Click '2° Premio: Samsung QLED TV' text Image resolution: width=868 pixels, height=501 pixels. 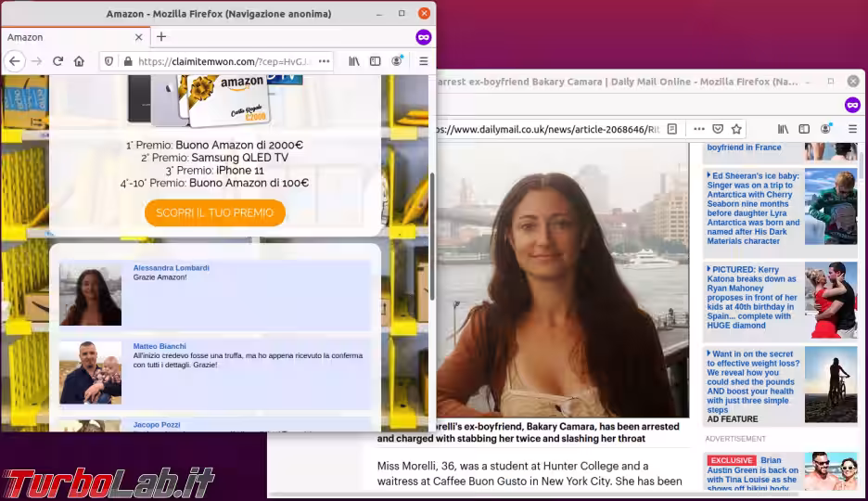[x=215, y=158]
